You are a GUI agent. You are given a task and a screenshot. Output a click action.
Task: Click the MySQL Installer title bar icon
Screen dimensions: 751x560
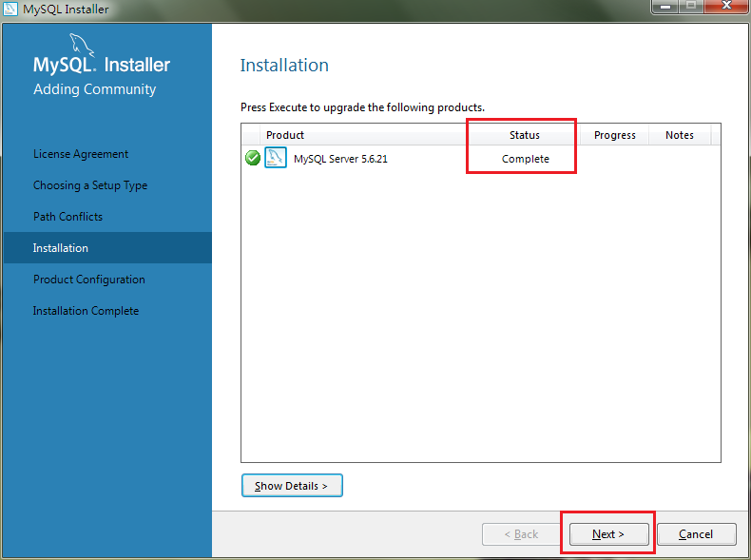tap(10, 9)
